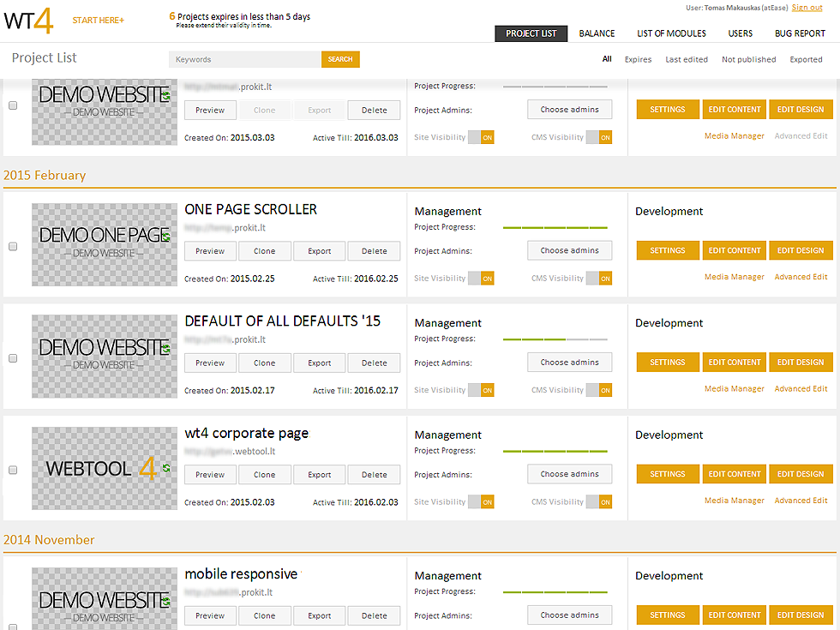
Task: Go to the BALANCE menu item
Action: coord(597,33)
